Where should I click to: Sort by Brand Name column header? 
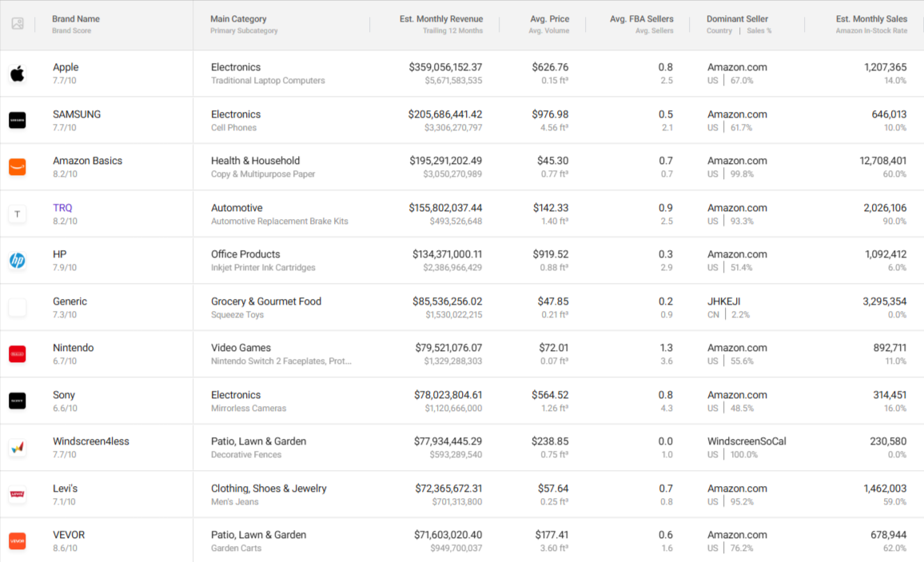(76, 19)
